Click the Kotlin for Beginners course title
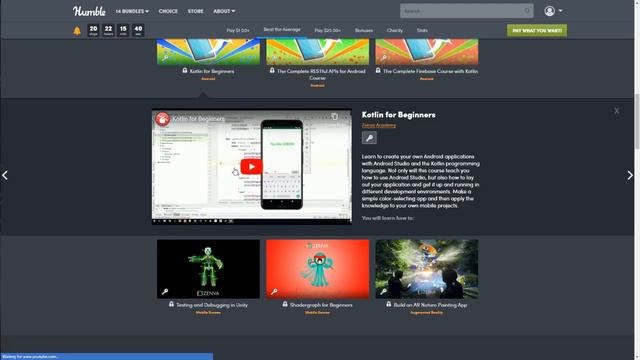The width and height of the screenshot is (640, 360). coord(212,71)
